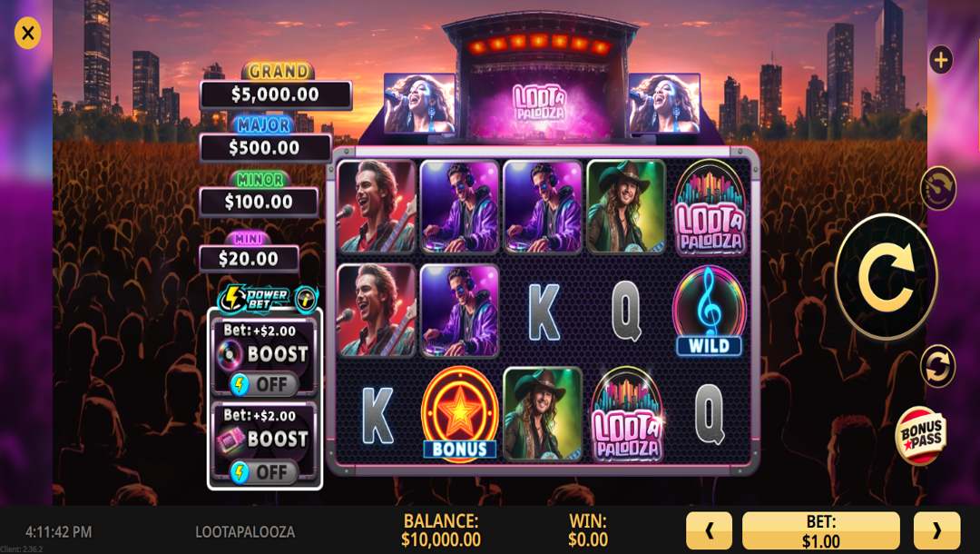Click the Power Bet lightning logo

[254, 300]
